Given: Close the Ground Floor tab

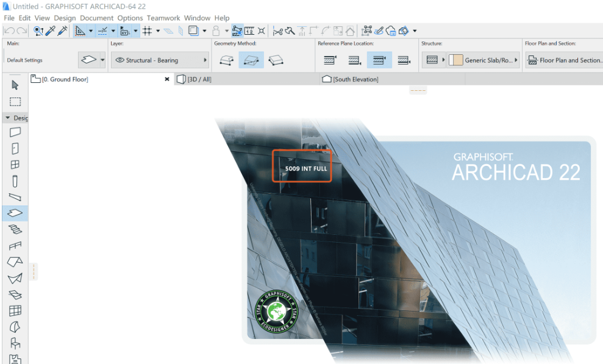Looking at the screenshot, I should (x=167, y=79).
